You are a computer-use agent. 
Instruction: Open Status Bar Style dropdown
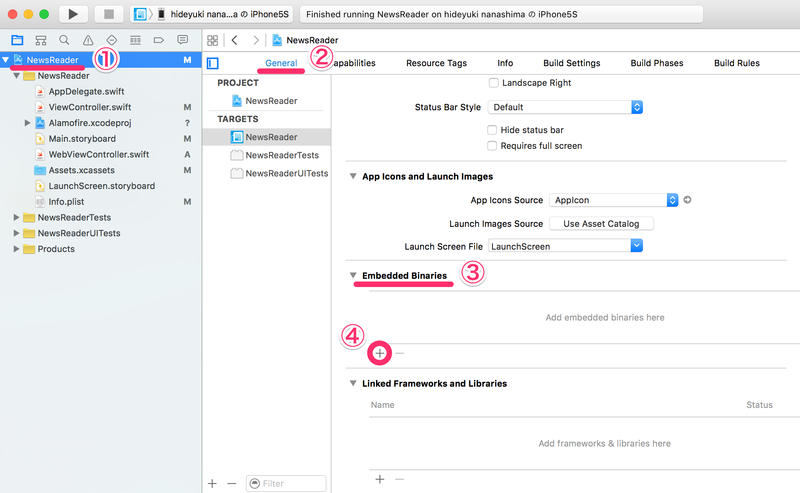(x=565, y=107)
